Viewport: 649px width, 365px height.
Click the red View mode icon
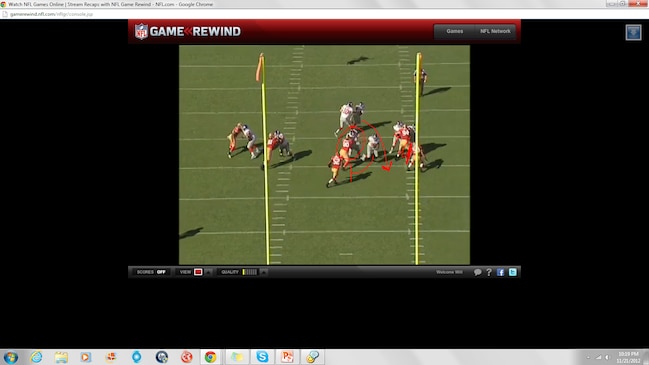coord(198,272)
